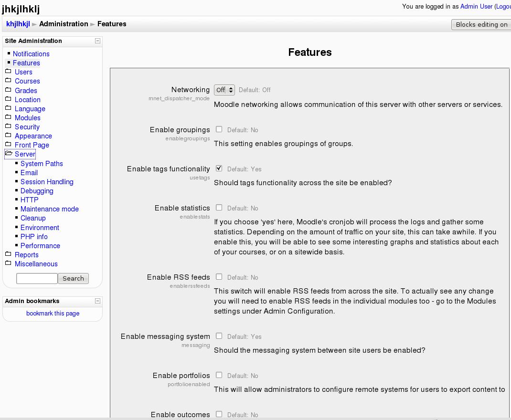Expand the Appearance section
The width and height of the screenshot is (511, 420).
click(33, 136)
